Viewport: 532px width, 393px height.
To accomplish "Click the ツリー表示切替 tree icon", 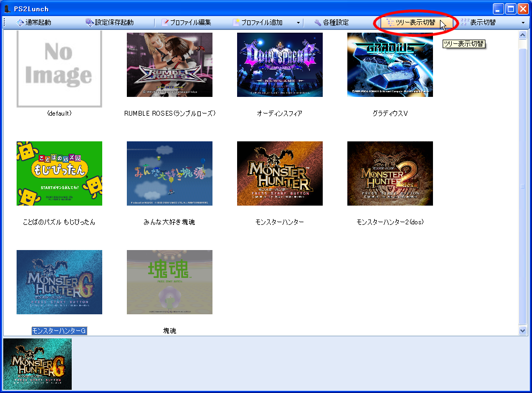I will click(391, 22).
